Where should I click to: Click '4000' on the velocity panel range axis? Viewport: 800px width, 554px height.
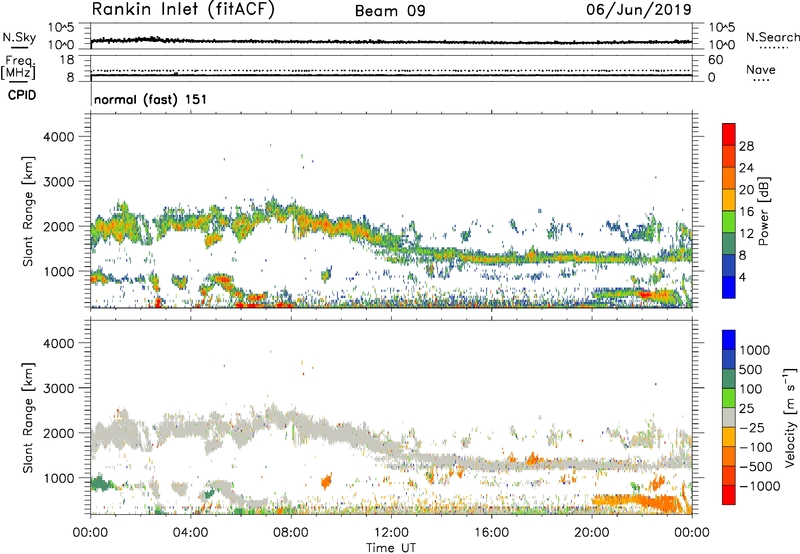click(x=59, y=343)
